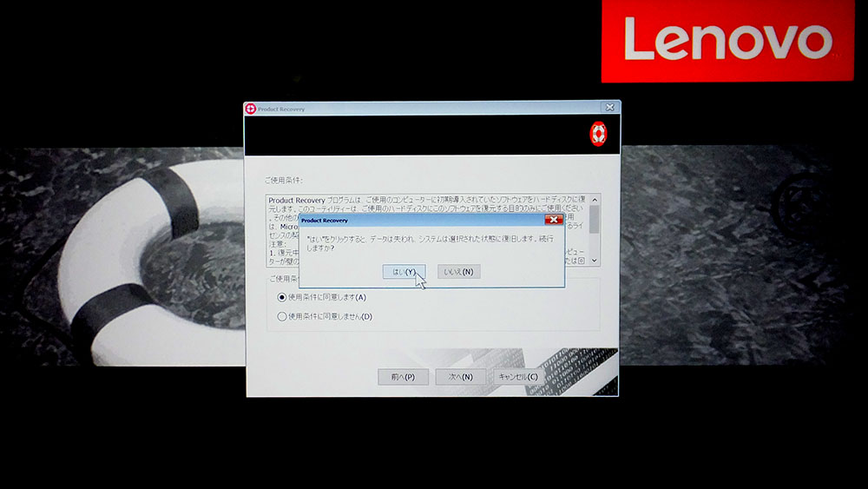Click the red lifebuoy icon in the banner
The image size is (868, 489).
click(598, 134)
